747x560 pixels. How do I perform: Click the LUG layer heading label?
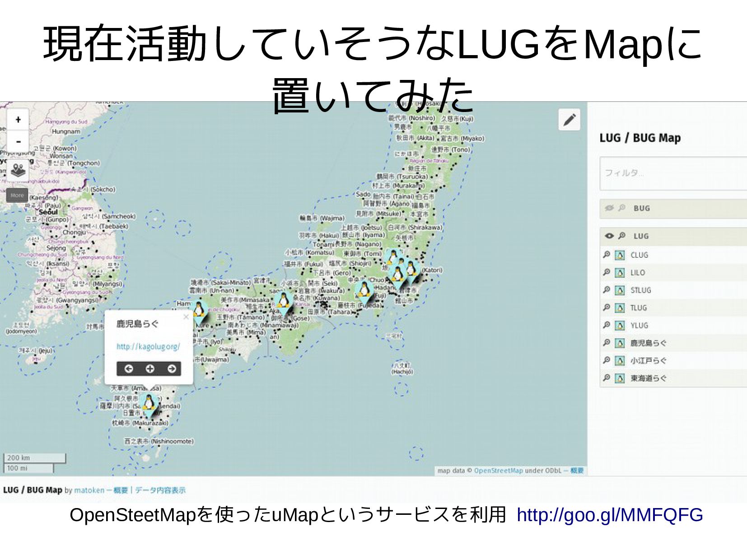pos(641,236)
